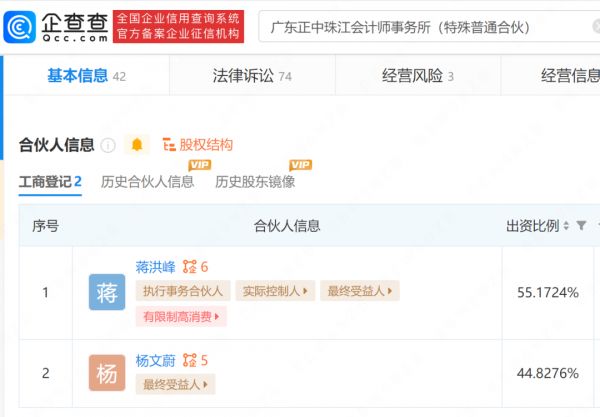Sort by 出资比例 using the sort arrows
This screenshot has height=417, width=600.
[x=566, y=226]
